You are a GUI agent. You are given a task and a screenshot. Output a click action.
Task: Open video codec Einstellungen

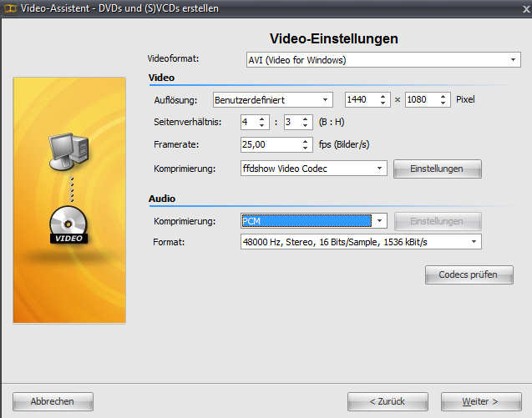pyautogui.click(x=437, y=169)
